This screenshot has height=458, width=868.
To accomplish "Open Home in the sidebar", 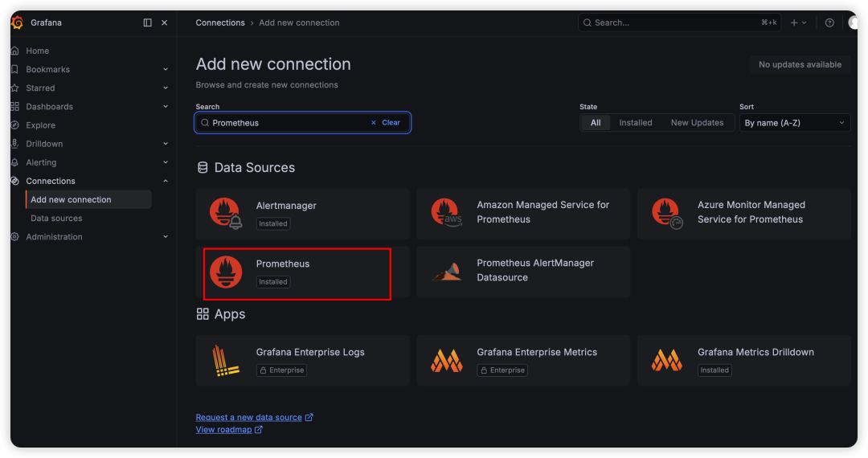I will (38, 51).
